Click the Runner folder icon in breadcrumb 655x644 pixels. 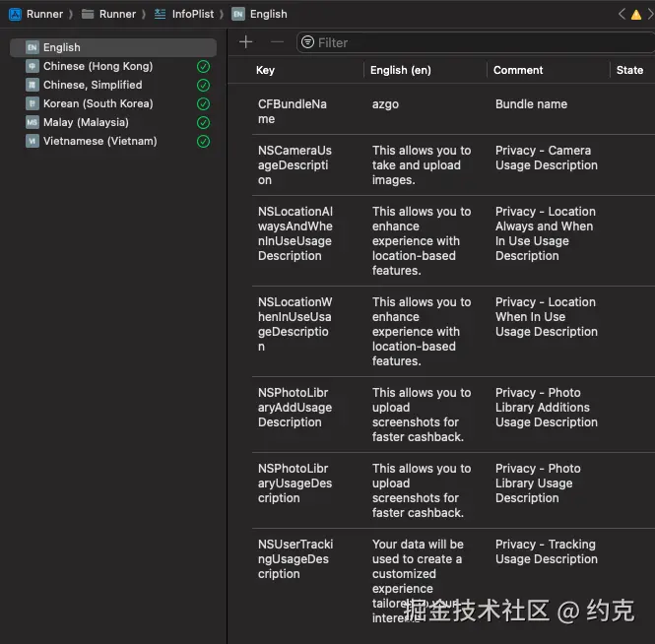pos(88,14)
